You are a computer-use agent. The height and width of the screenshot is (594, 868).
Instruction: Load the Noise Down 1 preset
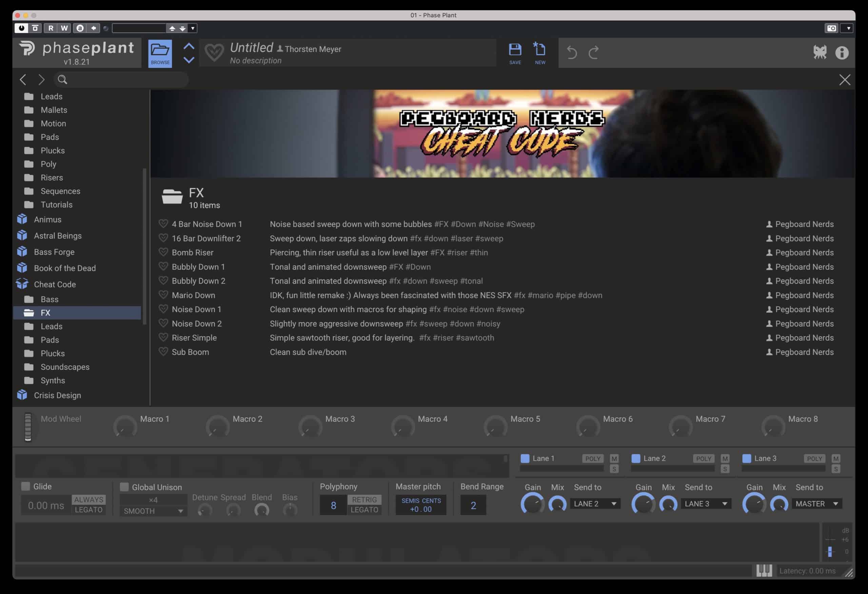[x=196, y=309]
